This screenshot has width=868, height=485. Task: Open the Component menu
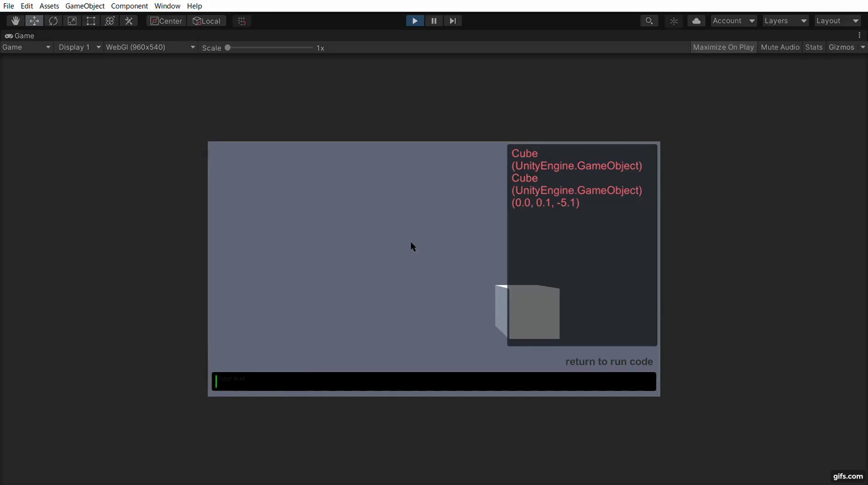pos(130,6)
